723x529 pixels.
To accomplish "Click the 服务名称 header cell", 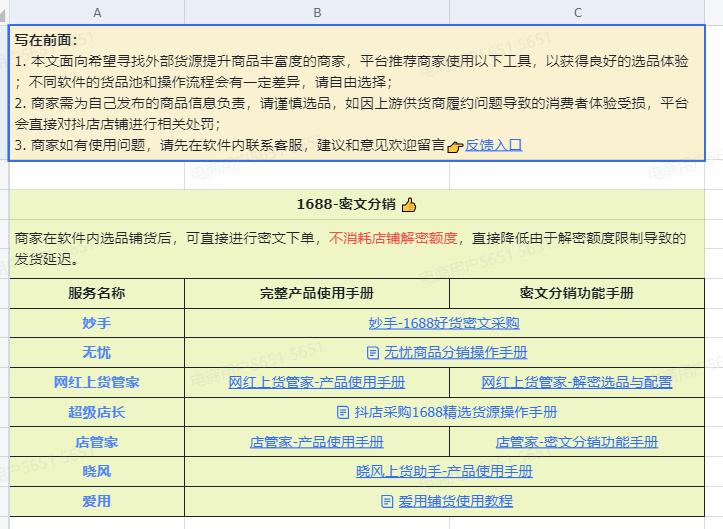I will (x=97, y=293).
